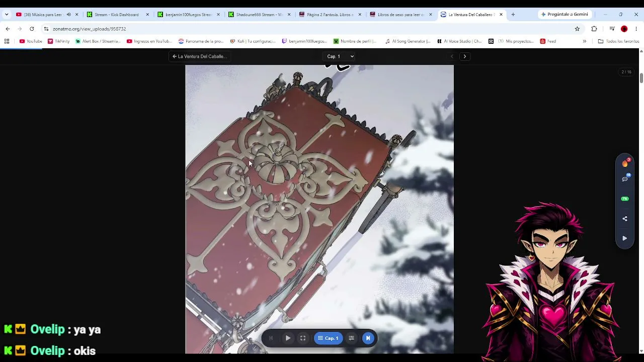Open the tab search dropdown arrow
The image size is (644, 362).
tap(7, 15)
